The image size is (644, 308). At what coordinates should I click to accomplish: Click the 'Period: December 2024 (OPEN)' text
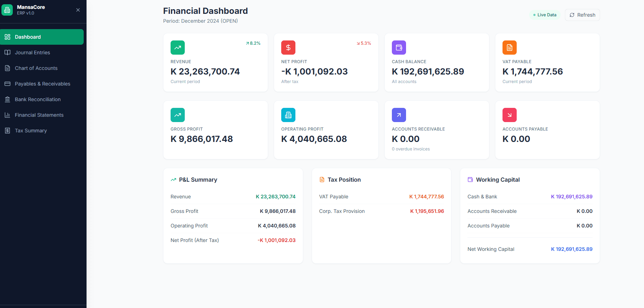[x=200, y=21]
